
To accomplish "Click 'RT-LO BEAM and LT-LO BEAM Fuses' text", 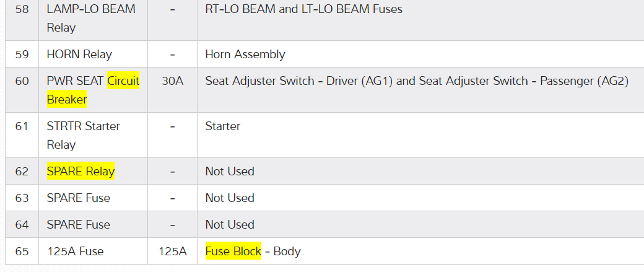I will click(x=303, y=9).
